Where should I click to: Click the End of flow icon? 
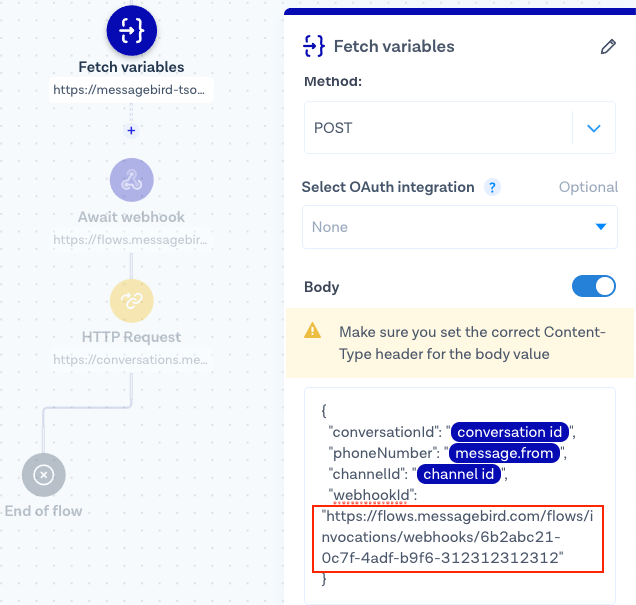(x=44, y=476)
